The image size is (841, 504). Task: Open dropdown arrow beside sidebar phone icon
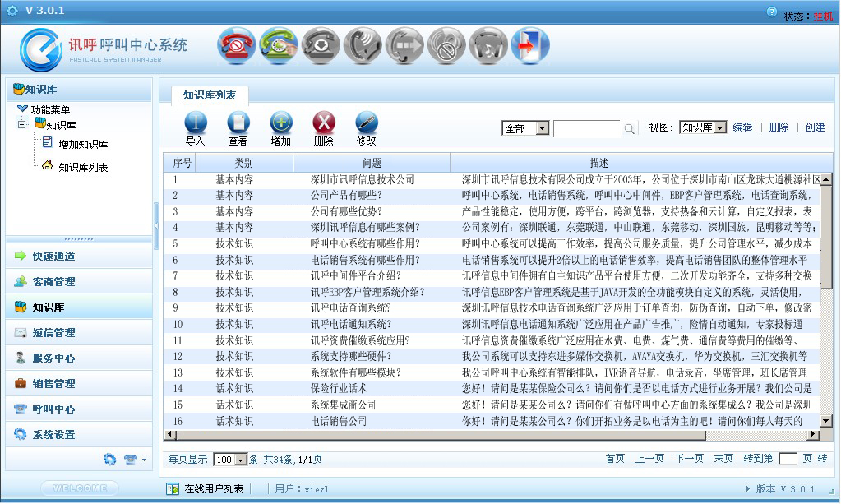click(x=145, y=460)
